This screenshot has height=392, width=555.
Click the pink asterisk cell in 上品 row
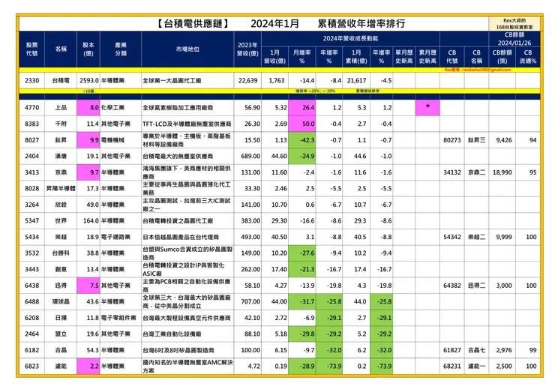click(x=427, y=107)
